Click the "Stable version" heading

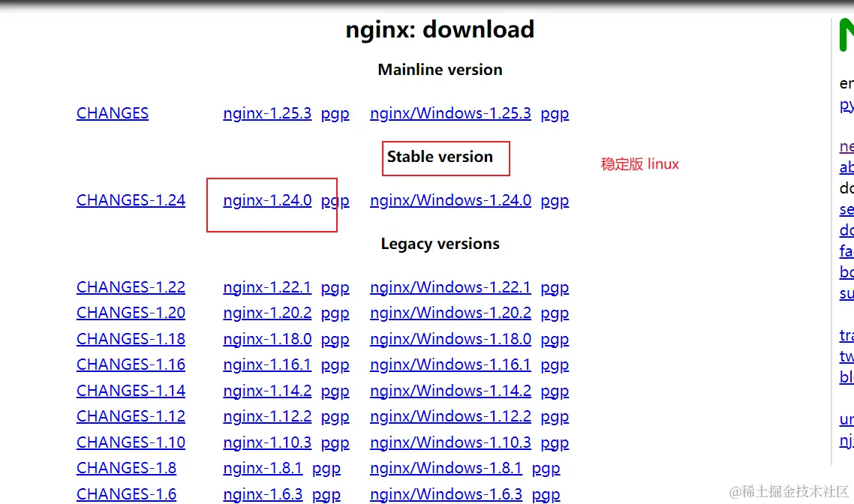tap(440, 157)
